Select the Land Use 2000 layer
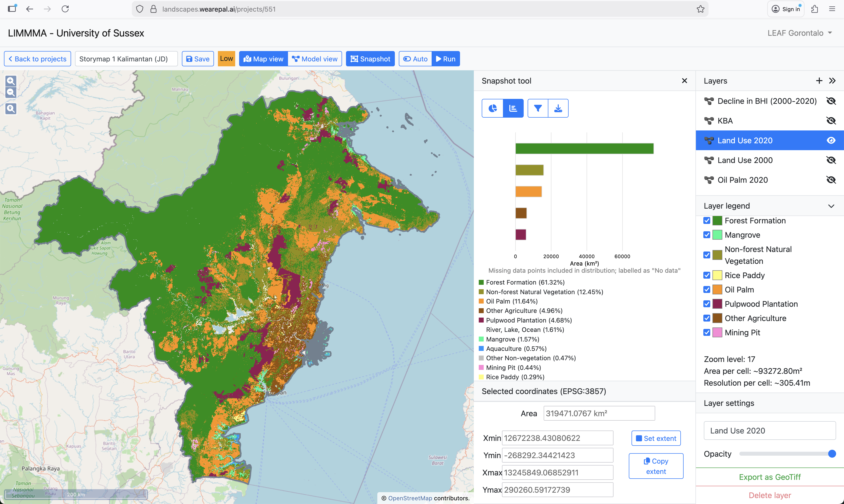Viewport: 844px width, 504px height. (x=745, y=160)
